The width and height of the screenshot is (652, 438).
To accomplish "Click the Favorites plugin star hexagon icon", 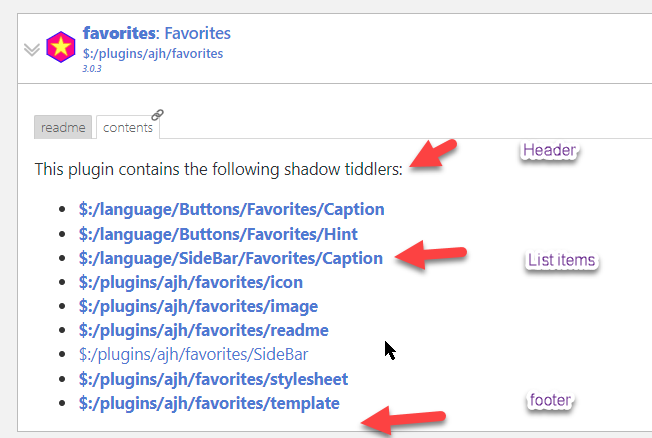I will pos(61,47).
